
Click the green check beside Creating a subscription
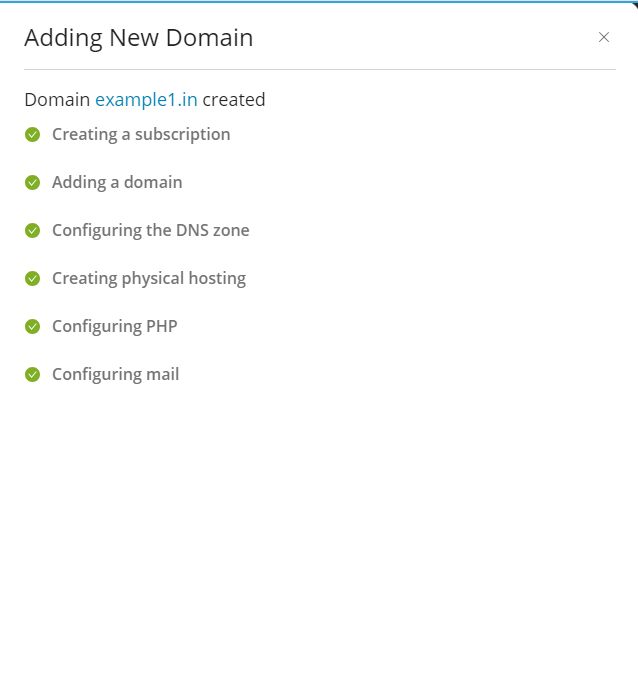[32, 134]
